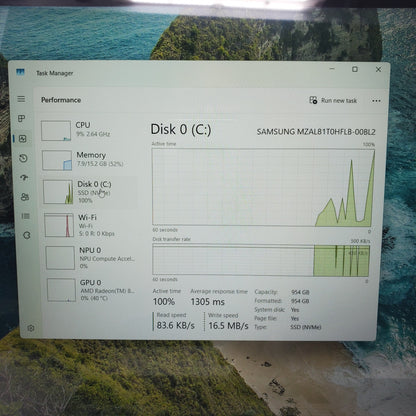Click the Wi-Fi mini graph thumbnail
Image resolution: width=416 pixels, height=416 pixels.
coord(59,225)
